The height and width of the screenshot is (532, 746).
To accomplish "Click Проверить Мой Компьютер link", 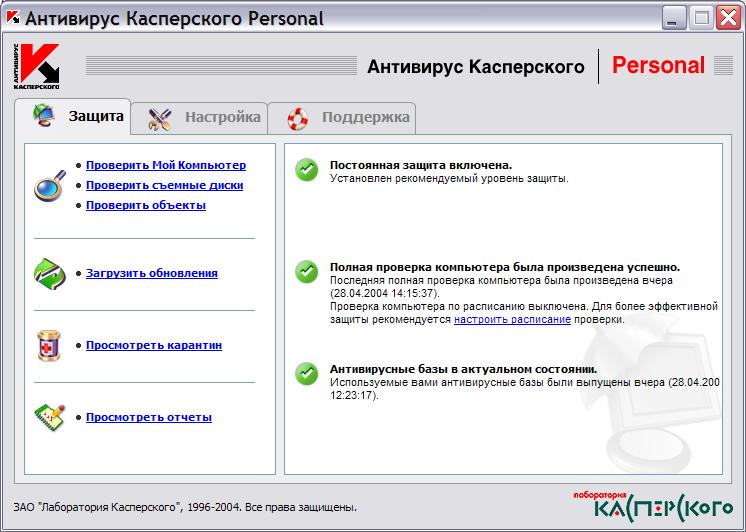I will (166, 165).
